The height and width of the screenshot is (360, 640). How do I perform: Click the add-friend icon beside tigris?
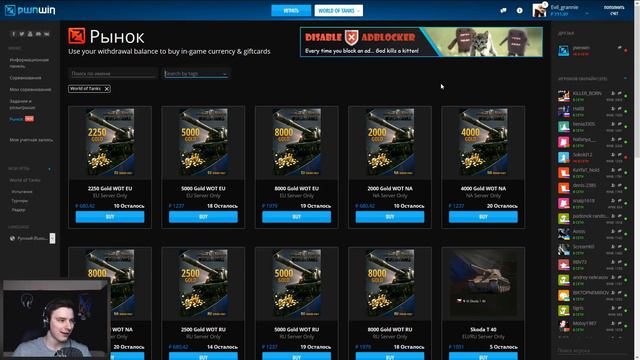point(613,308)
